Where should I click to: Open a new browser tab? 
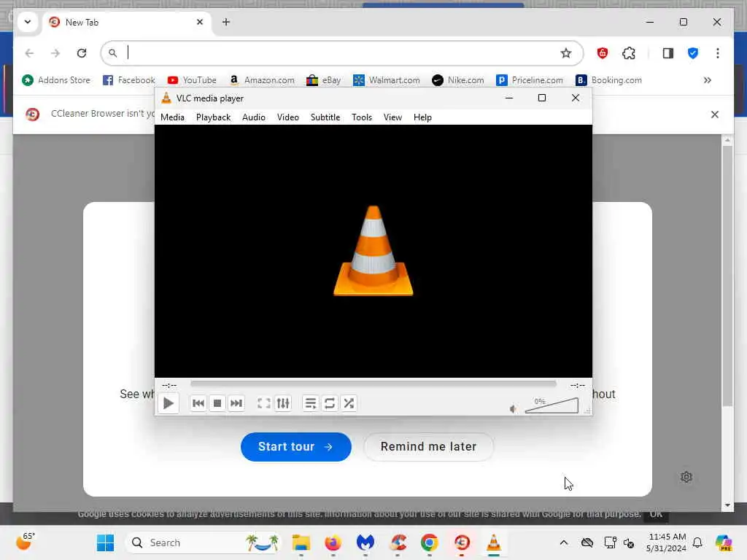point(226,22)
